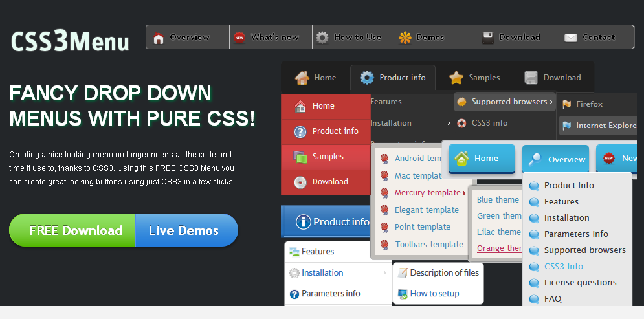Click Product Info in grey dropdown list
Viewport: 644px width, 319px height.
click(x=569, y=186)
